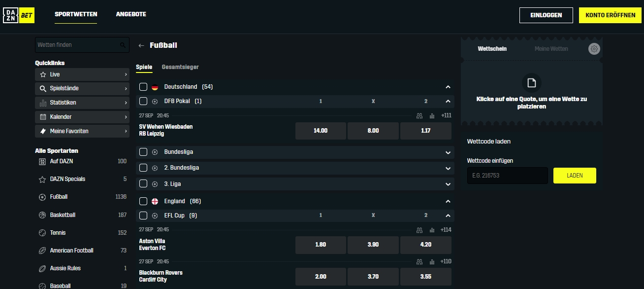Image resolution: width=644 pixels, height=289 pixels.
Task: Bet on RB Leipzig at 1.17
Action: [x=426, y=131]
